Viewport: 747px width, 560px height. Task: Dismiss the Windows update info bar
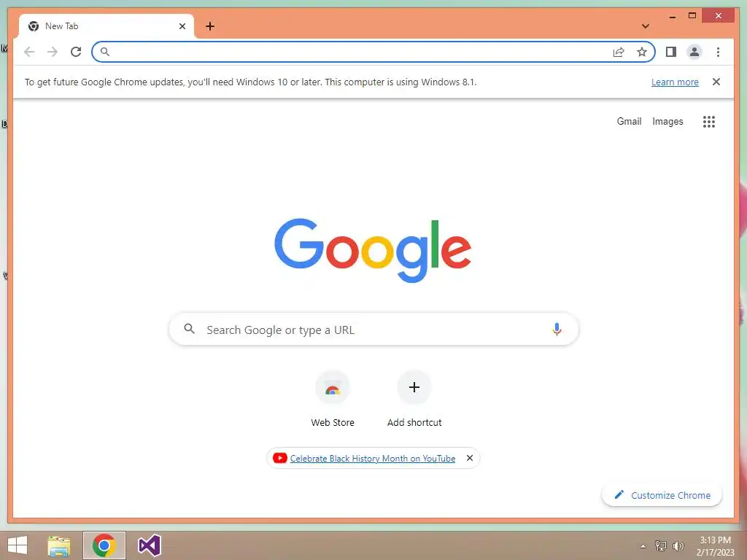[x=716, y=82]
